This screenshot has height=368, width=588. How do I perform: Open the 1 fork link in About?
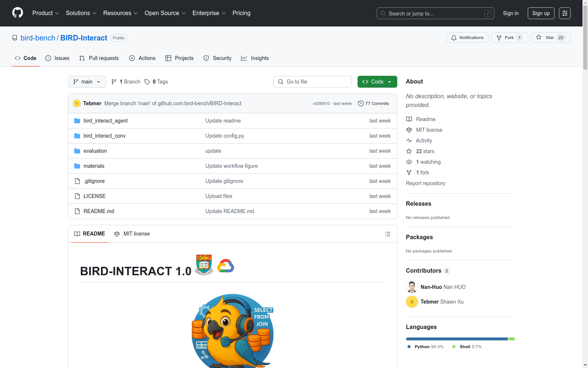417,173
